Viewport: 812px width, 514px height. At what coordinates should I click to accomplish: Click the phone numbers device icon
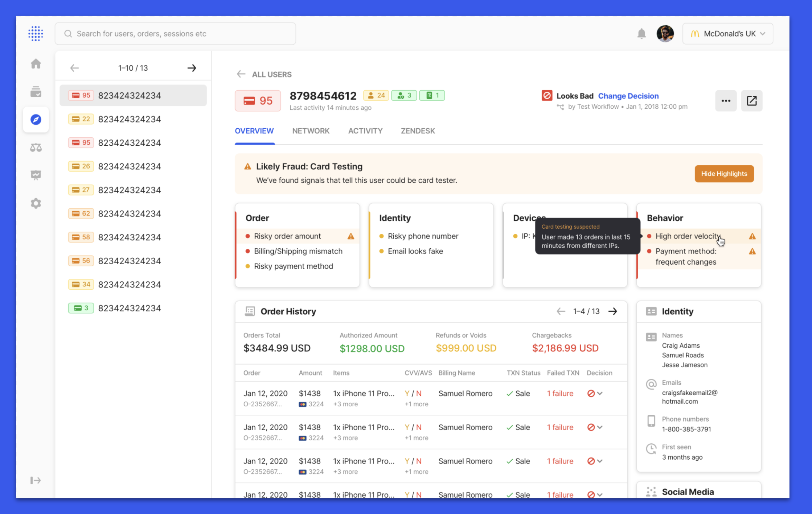(651, 421)
